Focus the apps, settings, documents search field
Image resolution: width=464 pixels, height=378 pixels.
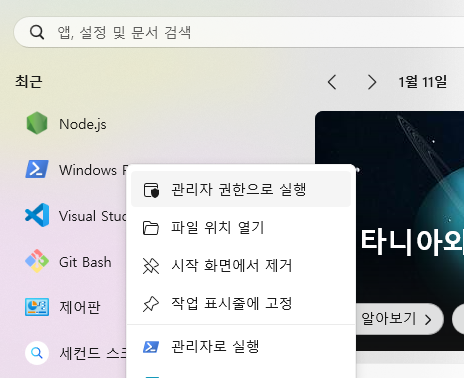[x=239, y=32]
